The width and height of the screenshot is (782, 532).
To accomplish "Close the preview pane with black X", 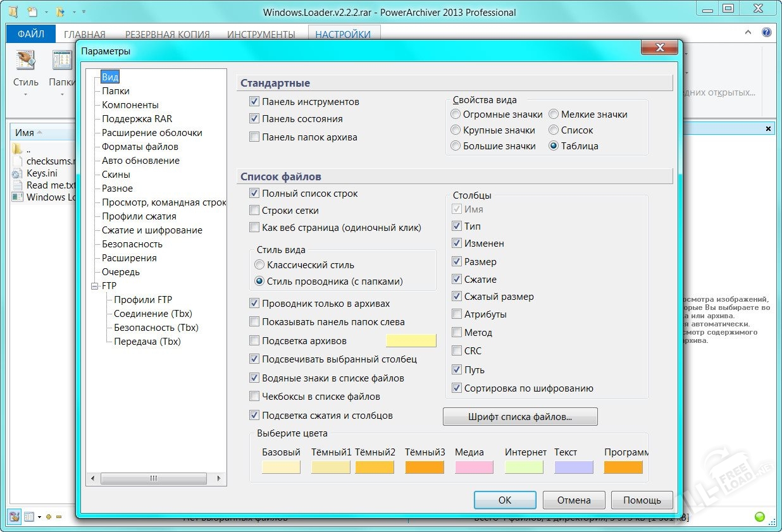I will [768, 128].
